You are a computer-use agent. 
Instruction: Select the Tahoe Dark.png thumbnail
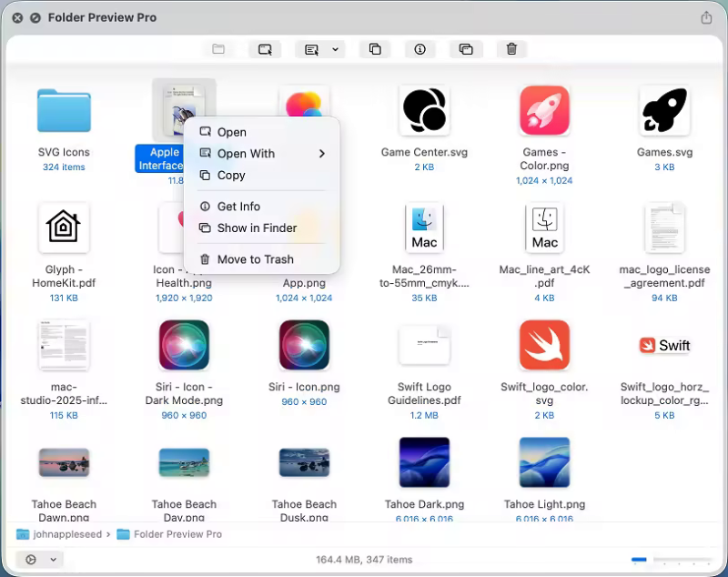(424, 462)
